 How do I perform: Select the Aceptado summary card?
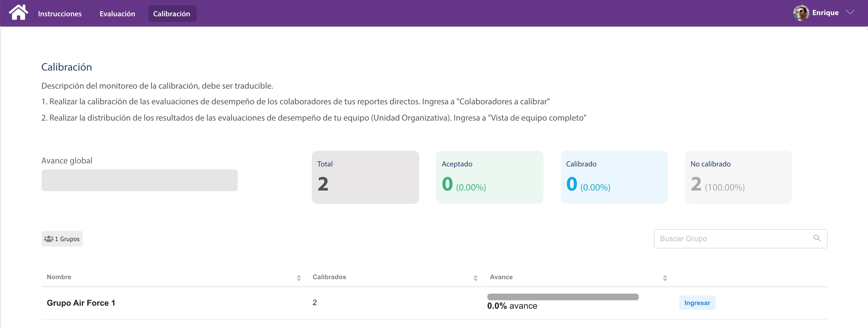[x=489, y=177]
